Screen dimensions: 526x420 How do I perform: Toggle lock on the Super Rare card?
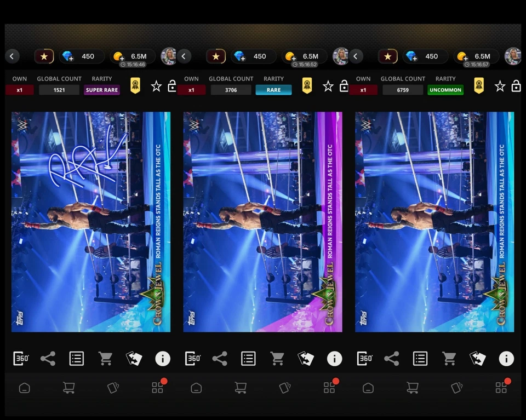pyautogui.click(x=172, y=86)
